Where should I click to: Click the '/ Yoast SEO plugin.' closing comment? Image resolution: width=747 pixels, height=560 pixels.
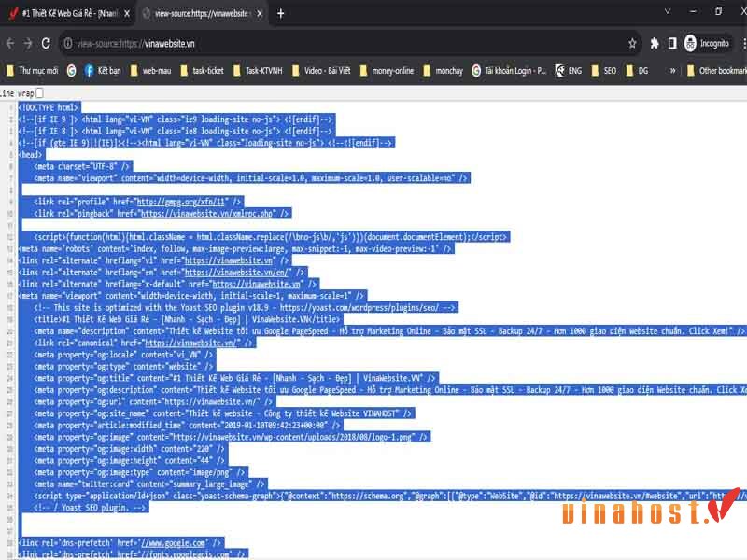91,508
